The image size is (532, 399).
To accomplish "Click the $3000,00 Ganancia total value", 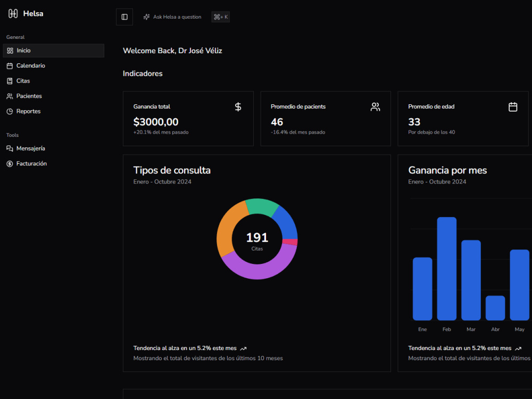I will tap(156, 122).
